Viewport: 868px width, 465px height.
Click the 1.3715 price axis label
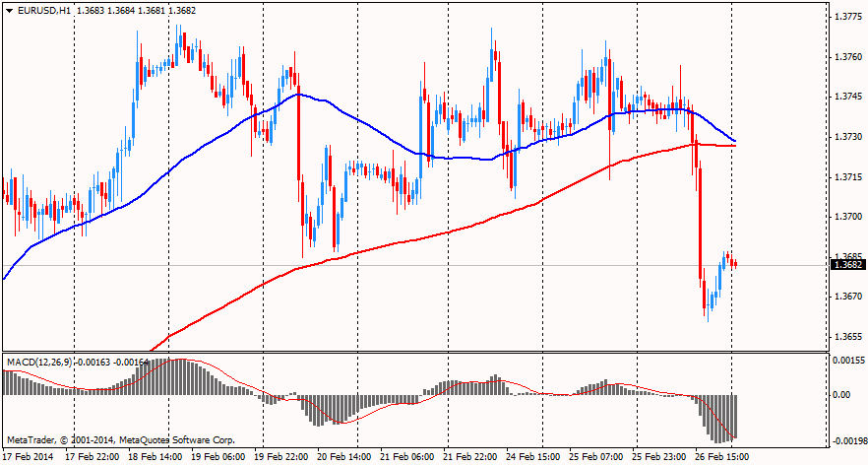click(849, 176)
